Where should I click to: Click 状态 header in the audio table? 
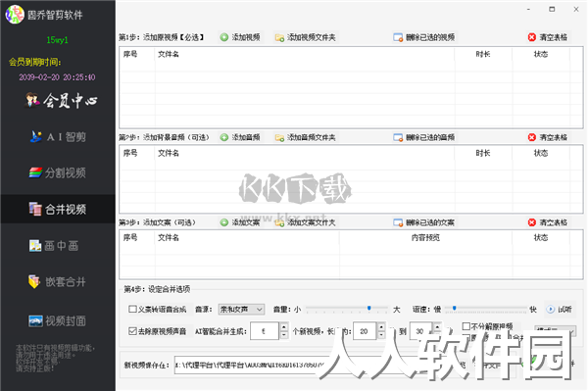pos(541,153)
